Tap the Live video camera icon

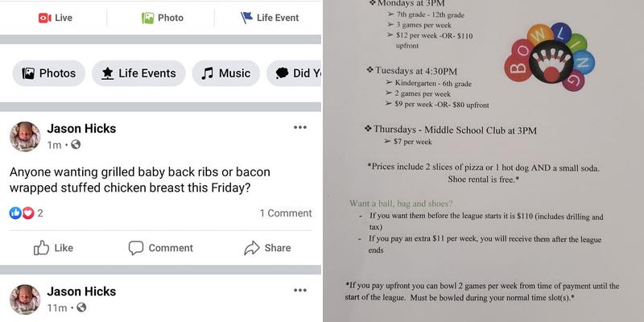pyautogui.click(x=44, y=18)
